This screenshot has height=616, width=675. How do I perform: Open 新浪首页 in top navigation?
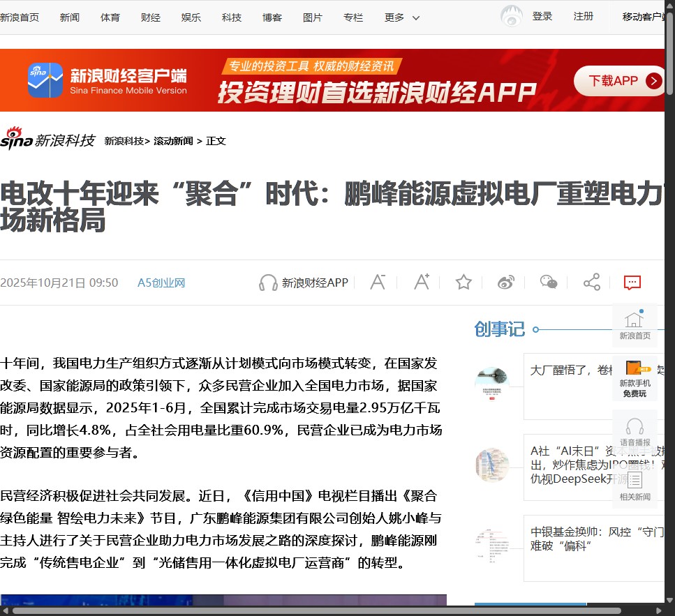[20, 17]
